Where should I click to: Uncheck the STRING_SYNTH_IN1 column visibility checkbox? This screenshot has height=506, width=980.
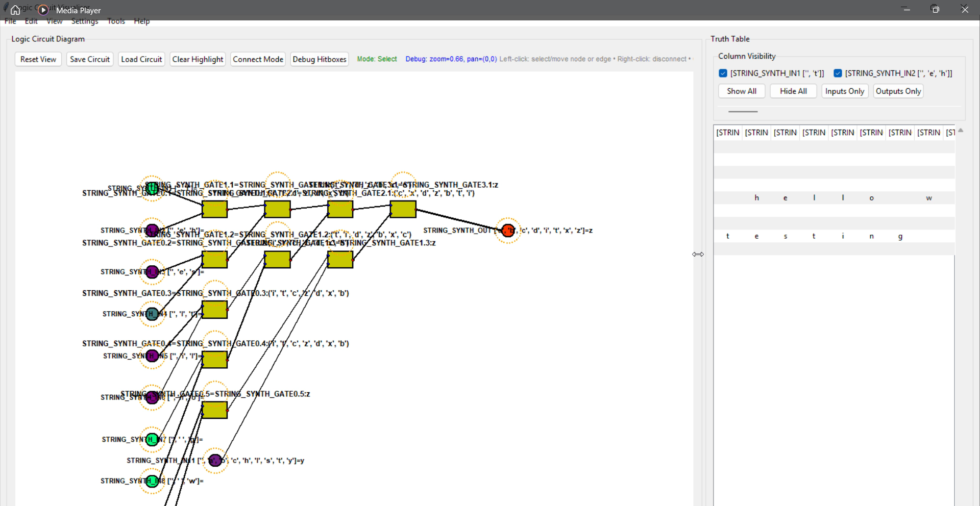pyautogui.click(x=723, y=73)
